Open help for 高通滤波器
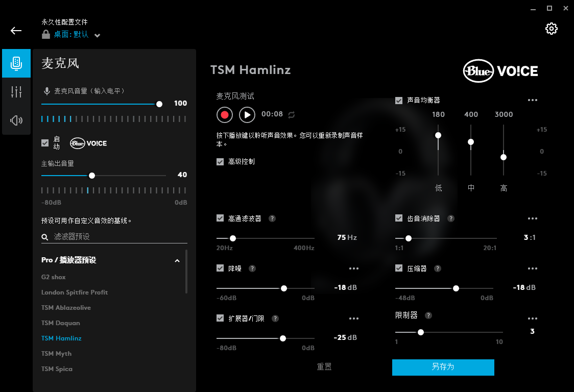 [272, 218]
